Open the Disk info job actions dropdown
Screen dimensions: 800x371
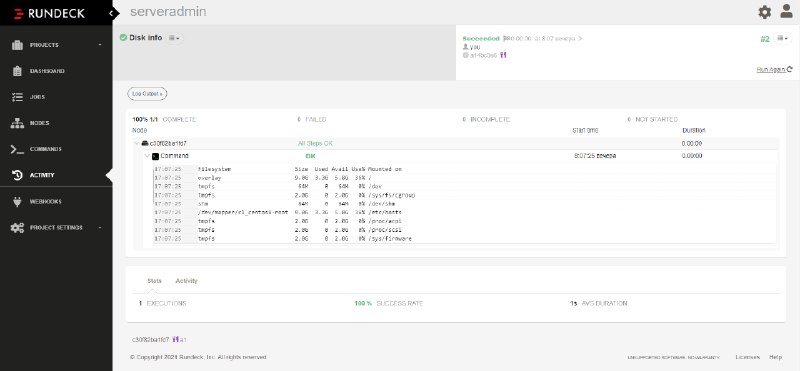point(174,38)
